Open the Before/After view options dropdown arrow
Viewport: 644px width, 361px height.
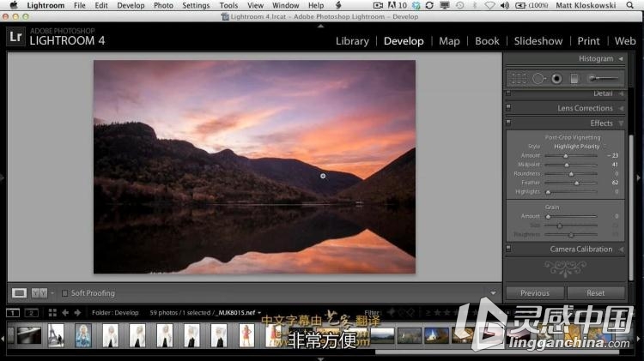(52, 293)
